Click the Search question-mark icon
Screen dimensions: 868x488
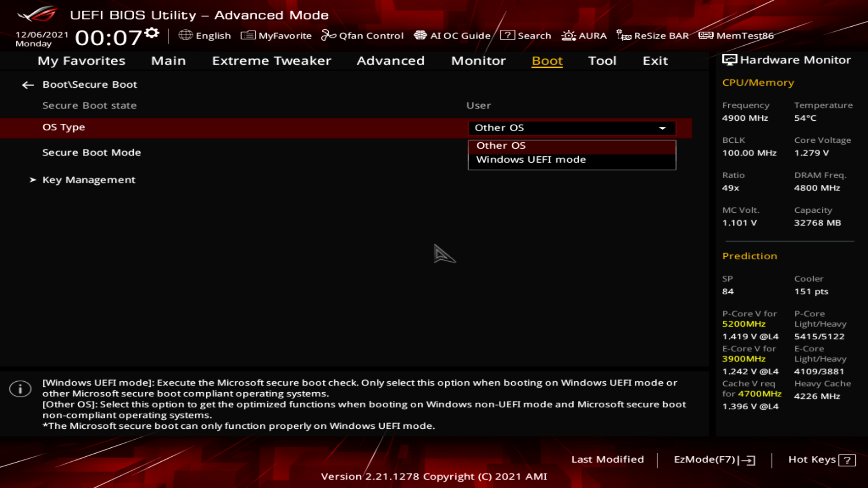[x=507, y=35]
